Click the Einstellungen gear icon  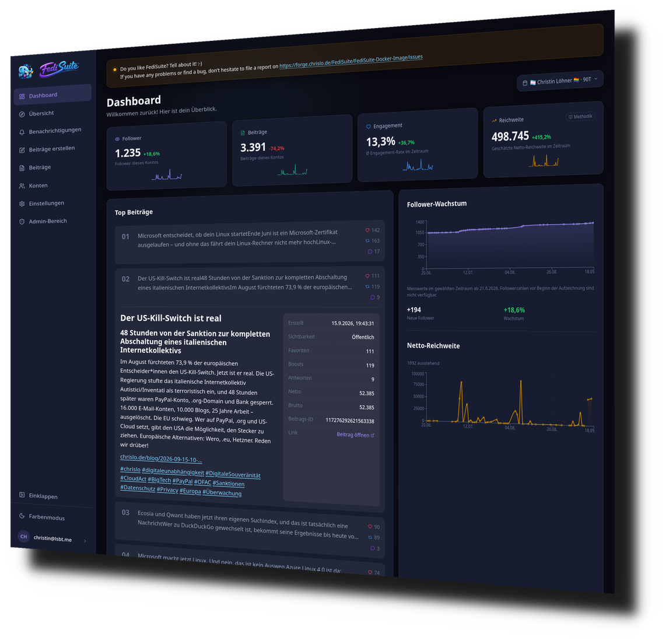(x=22, y=204)
